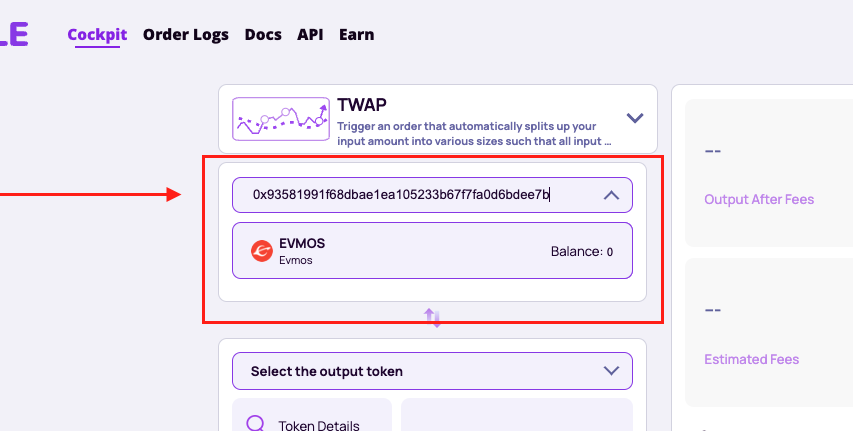Open the Cockpit tab
The image size is (853, 431).
[97, 35]
